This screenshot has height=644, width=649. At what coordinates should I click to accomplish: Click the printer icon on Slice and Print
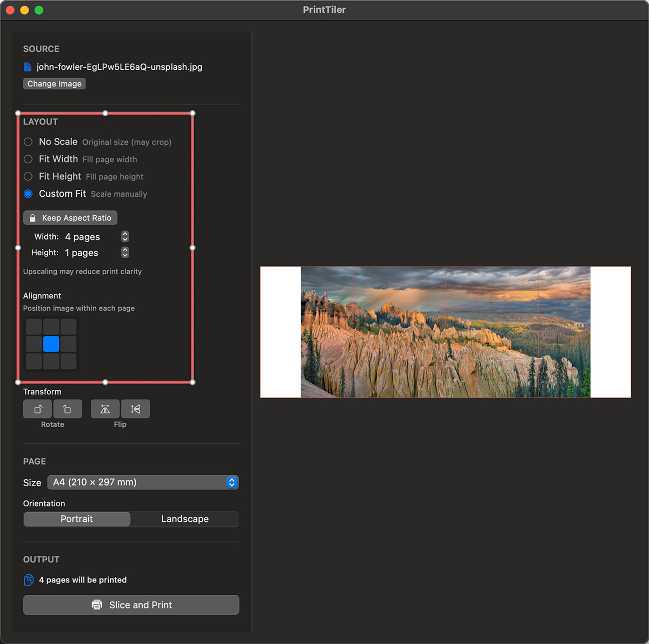click(x=97, y=605)
